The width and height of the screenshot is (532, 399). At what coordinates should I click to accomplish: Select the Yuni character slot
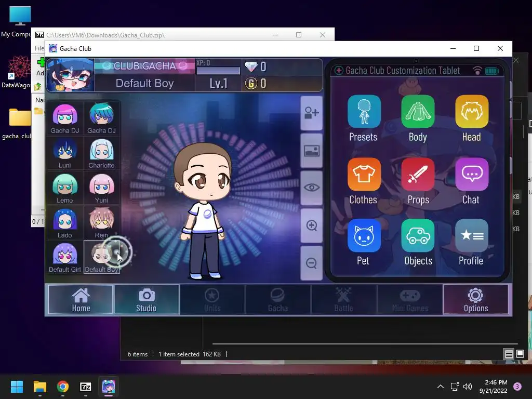pos(101,188)
